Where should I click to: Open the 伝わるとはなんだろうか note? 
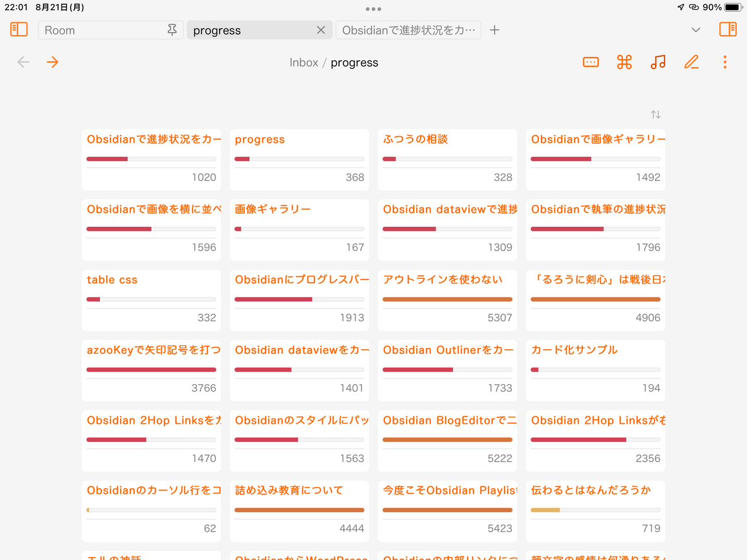(x=591, y=490)
